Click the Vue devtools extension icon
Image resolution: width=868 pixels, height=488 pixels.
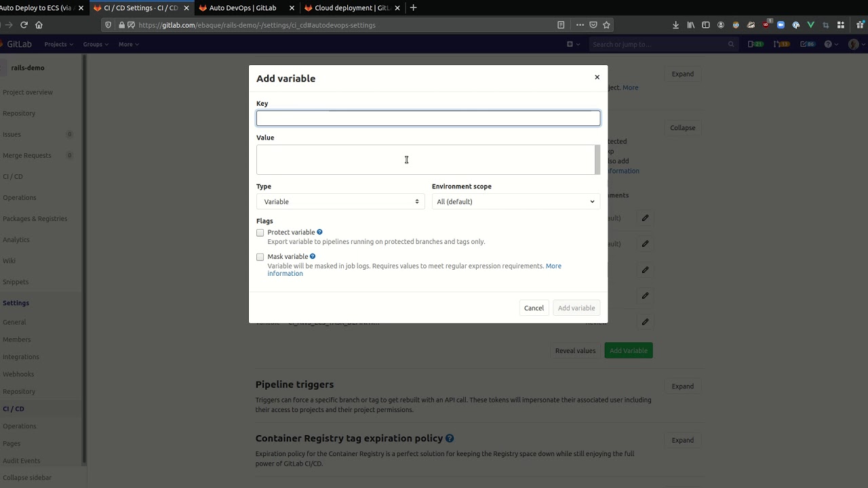click(810, 25)
